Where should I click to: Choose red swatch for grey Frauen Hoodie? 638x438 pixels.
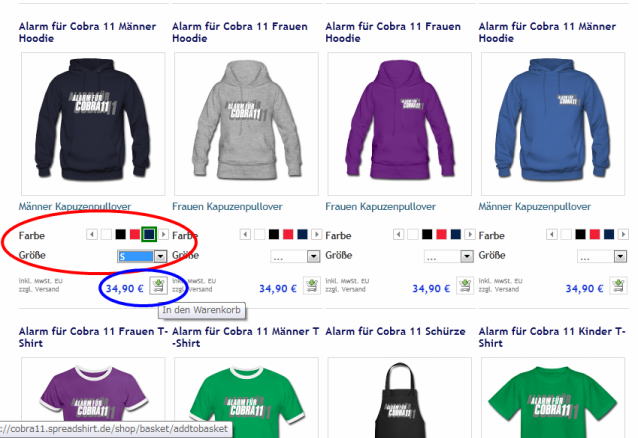pos(288,234)
